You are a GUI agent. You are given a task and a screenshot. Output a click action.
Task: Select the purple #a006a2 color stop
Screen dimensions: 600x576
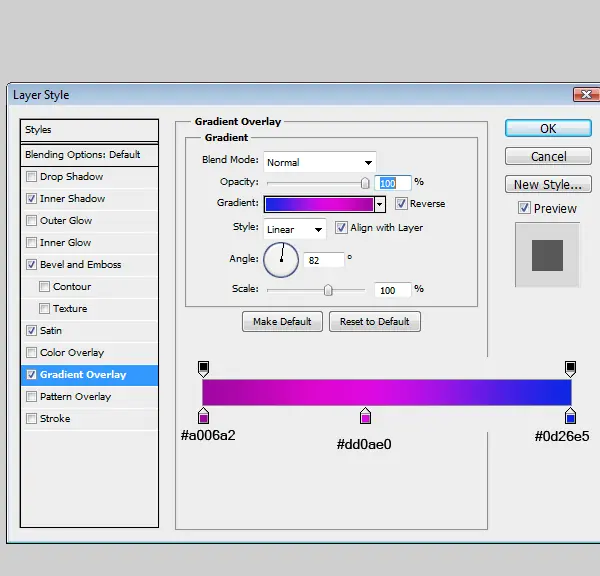[203, 416]
